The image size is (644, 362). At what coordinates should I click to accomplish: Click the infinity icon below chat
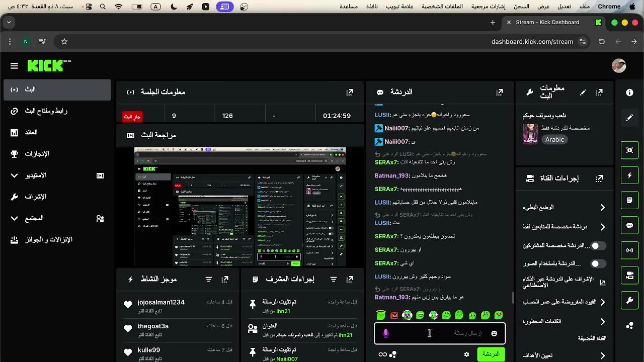point(383,354)
